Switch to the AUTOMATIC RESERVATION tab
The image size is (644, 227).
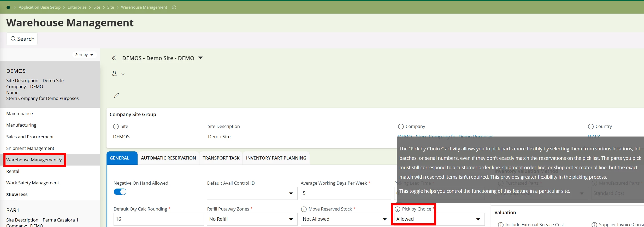coord(168,158)
